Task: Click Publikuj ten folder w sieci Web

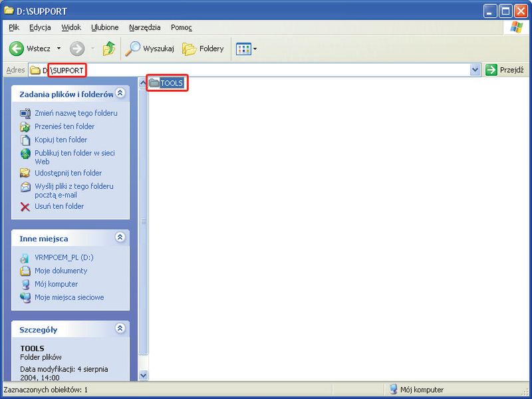Action: pyautogui.click(x=74, y=157)
